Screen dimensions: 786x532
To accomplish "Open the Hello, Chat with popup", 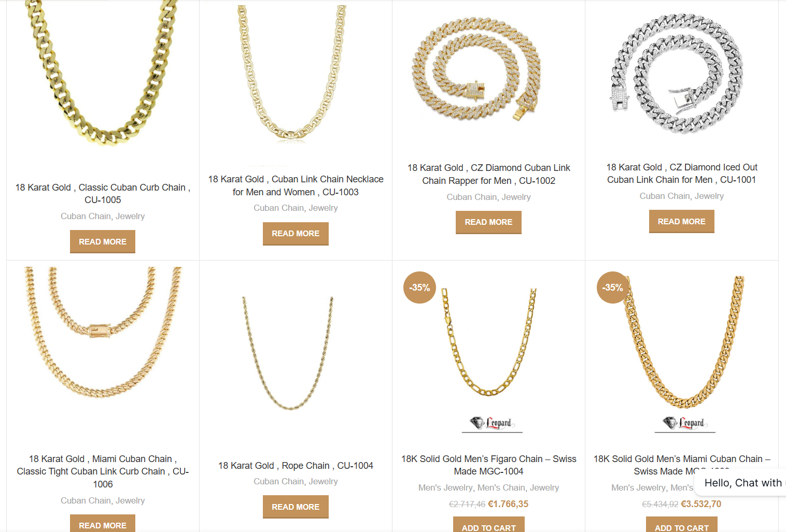I will tap(741, 483).
